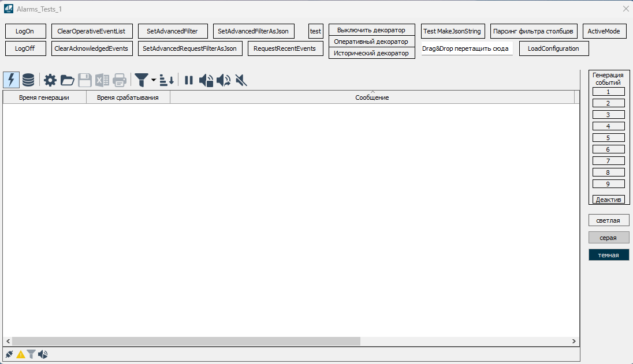Click the open folder toolbar icon

68,80
